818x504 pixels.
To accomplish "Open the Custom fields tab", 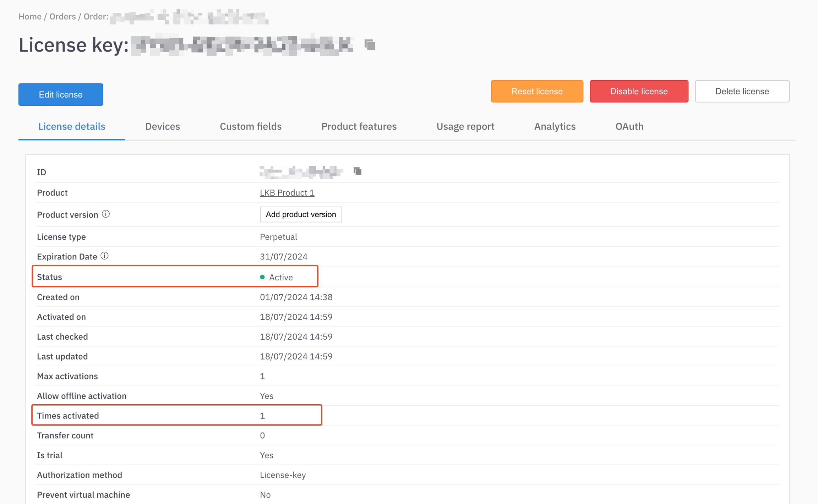I will [x=250, y=126].
